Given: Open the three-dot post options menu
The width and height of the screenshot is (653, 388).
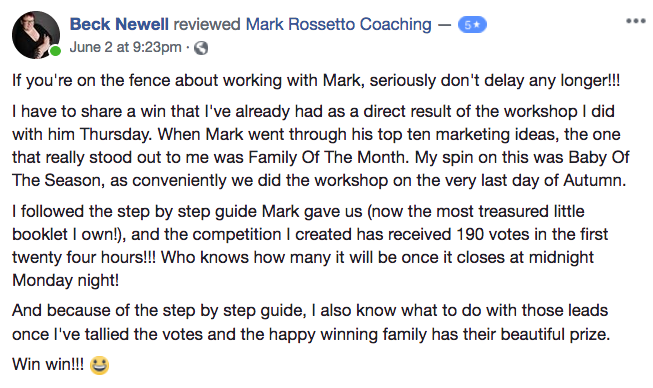Looking at the screenshot, I should pyautogui.click(x=636, y=21).
